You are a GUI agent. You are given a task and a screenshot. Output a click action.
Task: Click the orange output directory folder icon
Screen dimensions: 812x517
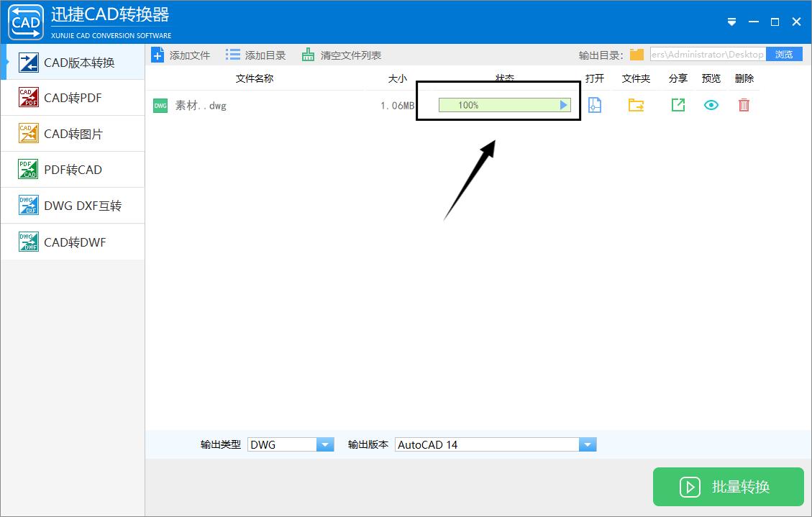pos(637,53)
